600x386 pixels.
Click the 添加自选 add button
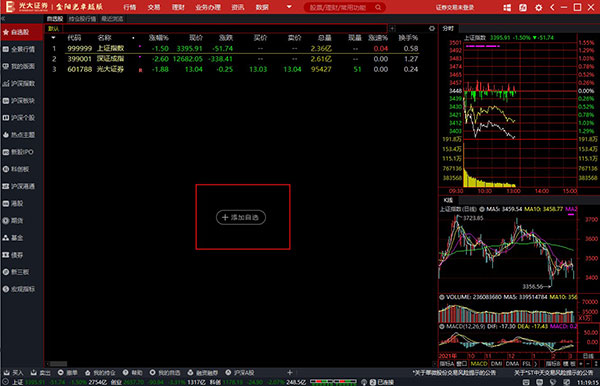point(241,217)
